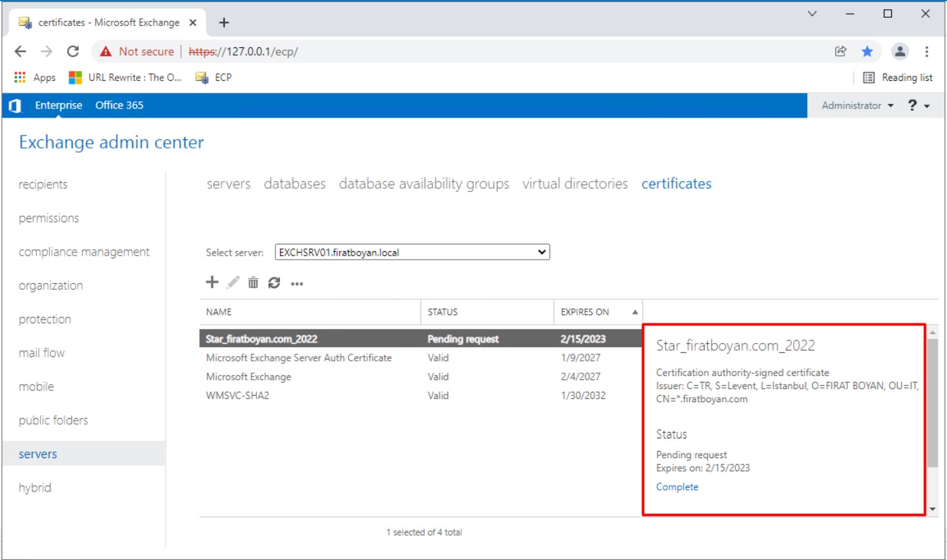
Task: Switch to Office 365 tab
Action: (x=119, y=105)
